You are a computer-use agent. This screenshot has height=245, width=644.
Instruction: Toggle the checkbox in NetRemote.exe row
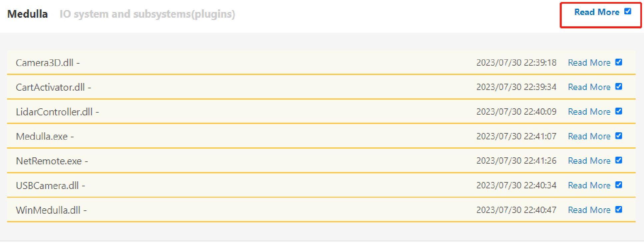(x=619, y=160)
